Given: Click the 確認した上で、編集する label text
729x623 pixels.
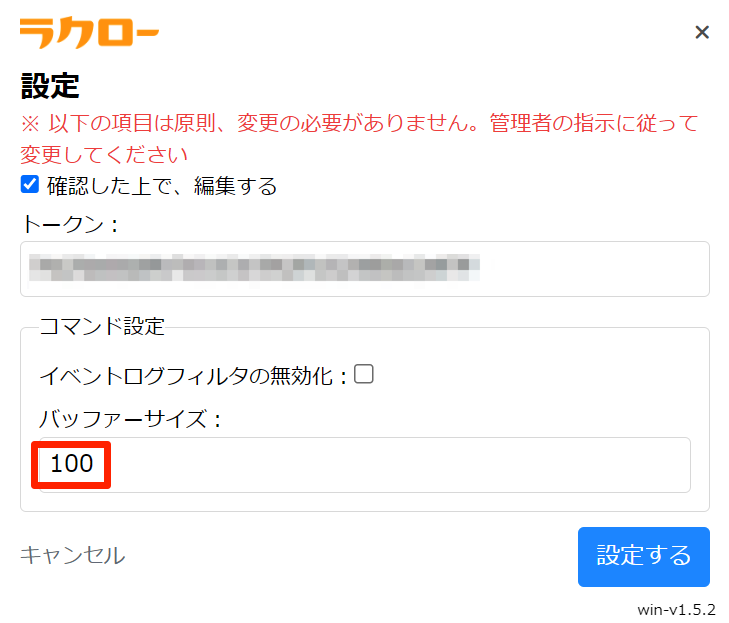Looking at the screenshot, I should tap(161, 185).
